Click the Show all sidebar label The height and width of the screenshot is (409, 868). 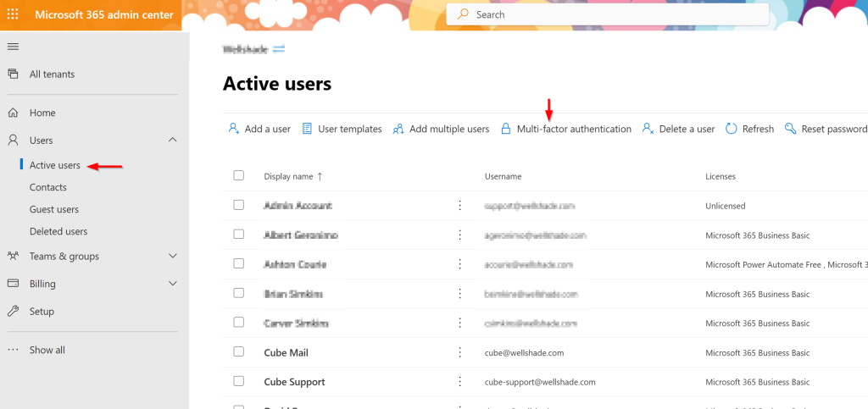47,350
